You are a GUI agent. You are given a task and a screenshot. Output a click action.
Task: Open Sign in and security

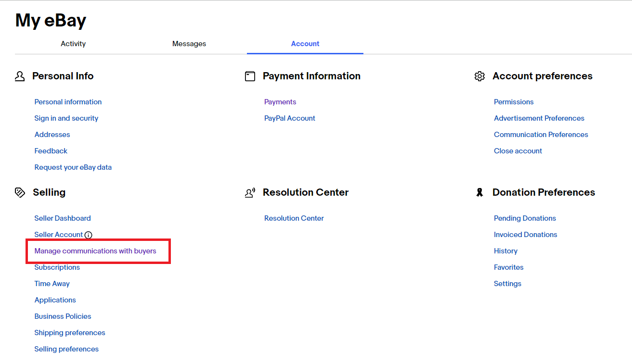click(66, 118)
